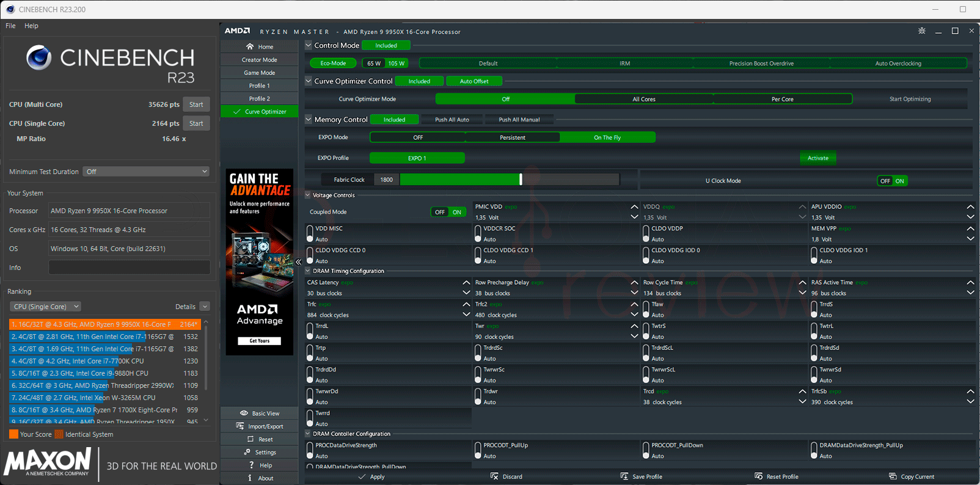Image resolution: width=980 pixels, height=485 pixels.
Task: Open Settings via the wrench icon in sidebar
Action: click(x=247, y=452)
